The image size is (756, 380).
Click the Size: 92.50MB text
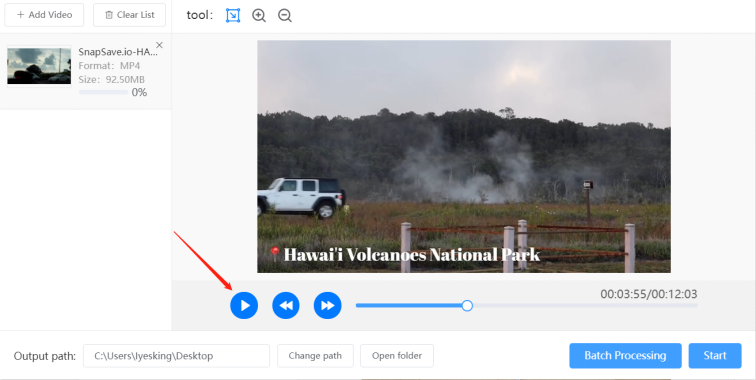[111, 80]
